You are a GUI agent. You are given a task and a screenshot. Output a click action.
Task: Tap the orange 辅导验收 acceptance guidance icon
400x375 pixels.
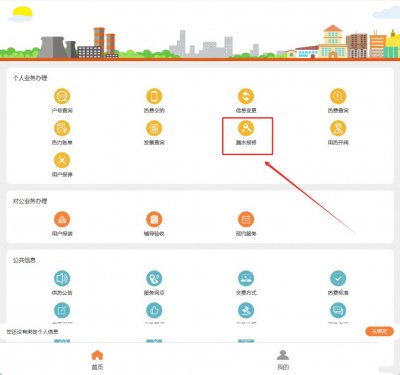click(154, 219)
